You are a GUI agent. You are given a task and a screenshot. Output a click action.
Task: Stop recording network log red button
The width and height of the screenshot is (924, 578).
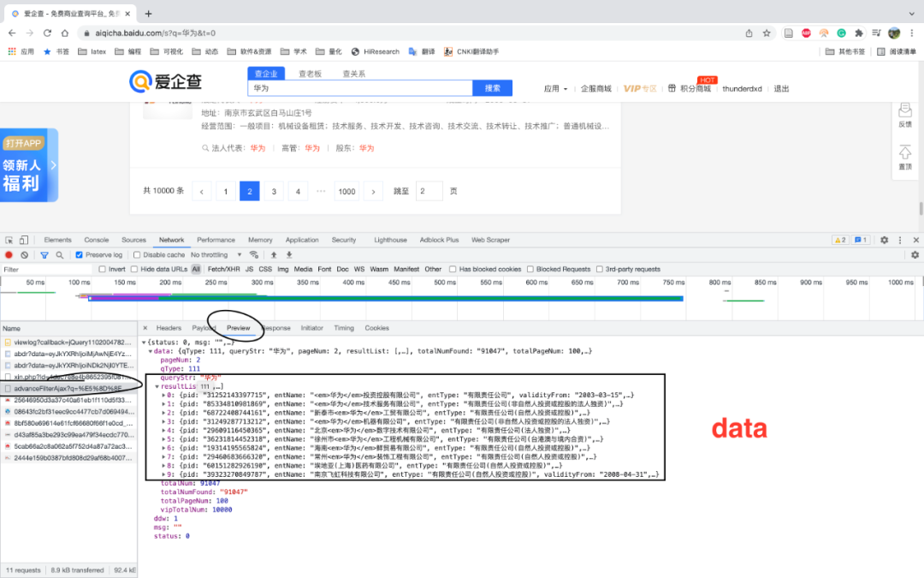9,255
